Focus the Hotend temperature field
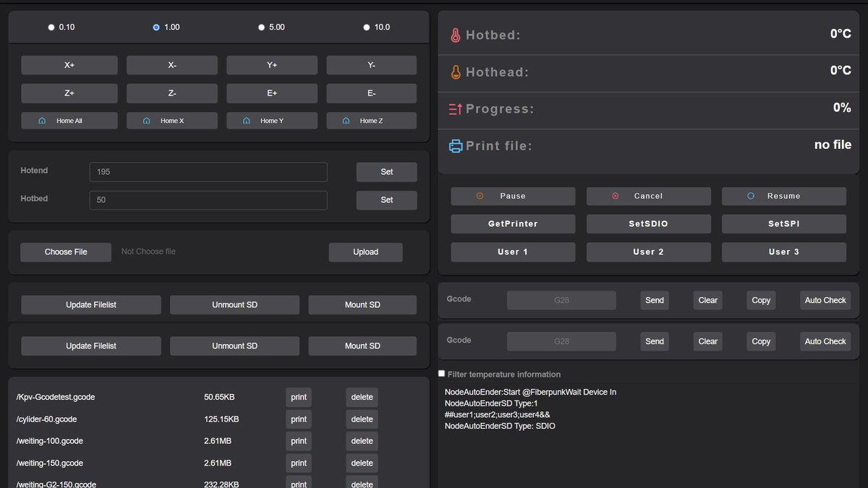This screenshot has width=868, height=488. (x=208, y=172)
